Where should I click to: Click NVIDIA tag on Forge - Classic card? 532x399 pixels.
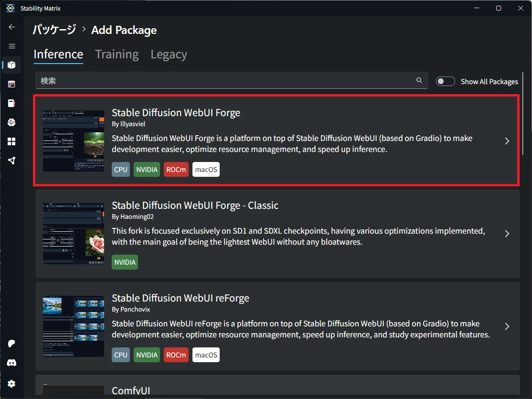click(125, 262)
